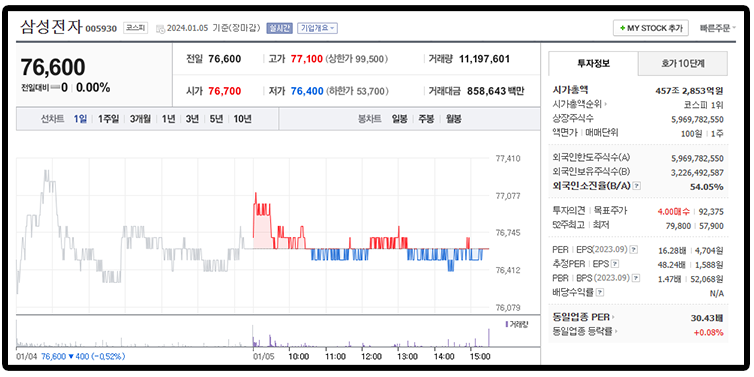The image size is (754, 377).
Task: Select the 1년 line chart period
Action: tap(168, 119)
